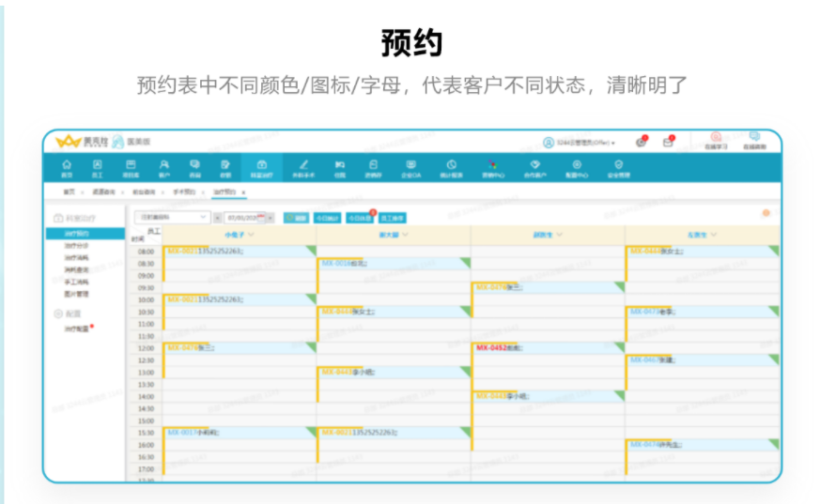The height and width of the screenshot is (504, 820).
Task: Open MX-0021 appointment at 08:00 under 小兔子
Action: 240,252
